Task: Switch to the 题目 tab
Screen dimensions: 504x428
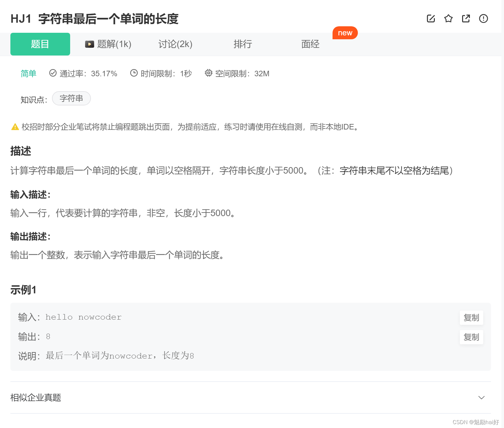Action: point(40,44)
